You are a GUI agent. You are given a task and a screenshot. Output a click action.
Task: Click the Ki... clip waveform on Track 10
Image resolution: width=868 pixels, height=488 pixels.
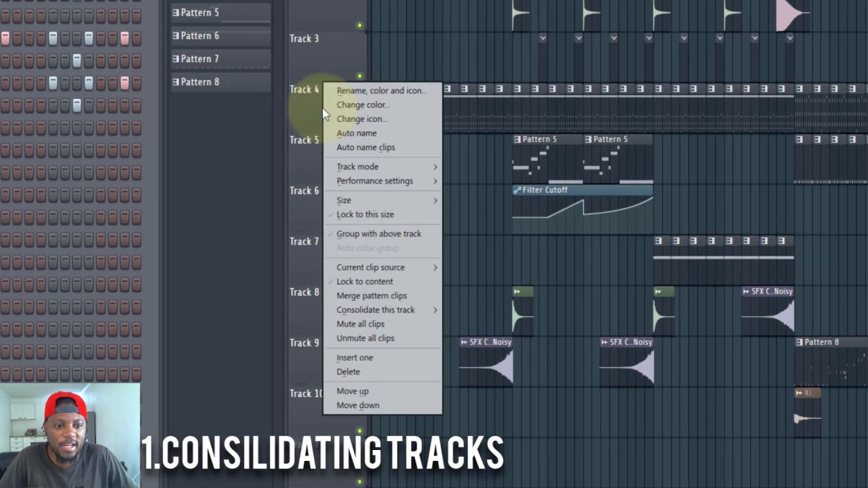[807, 419]
